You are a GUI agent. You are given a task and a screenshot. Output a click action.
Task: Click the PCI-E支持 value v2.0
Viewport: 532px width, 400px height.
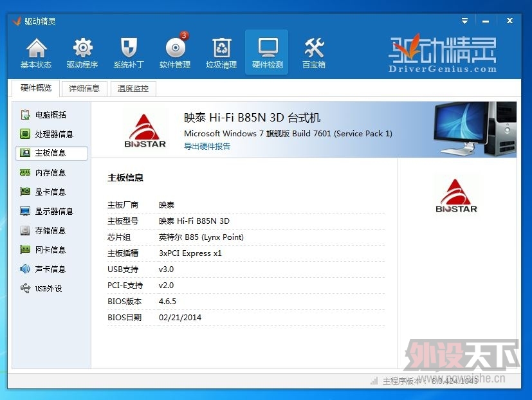click(166, 286)
